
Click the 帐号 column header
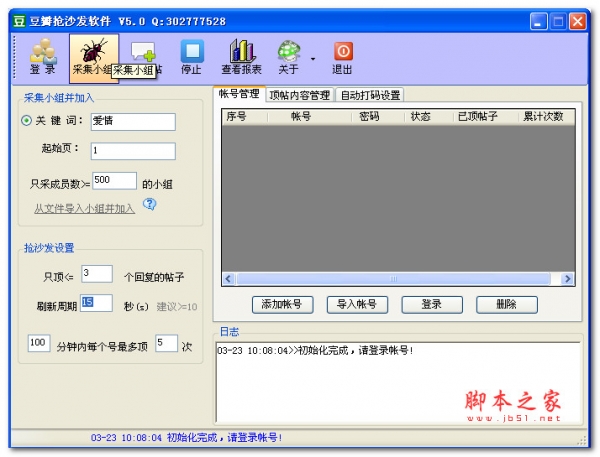(x=309, y=116)
